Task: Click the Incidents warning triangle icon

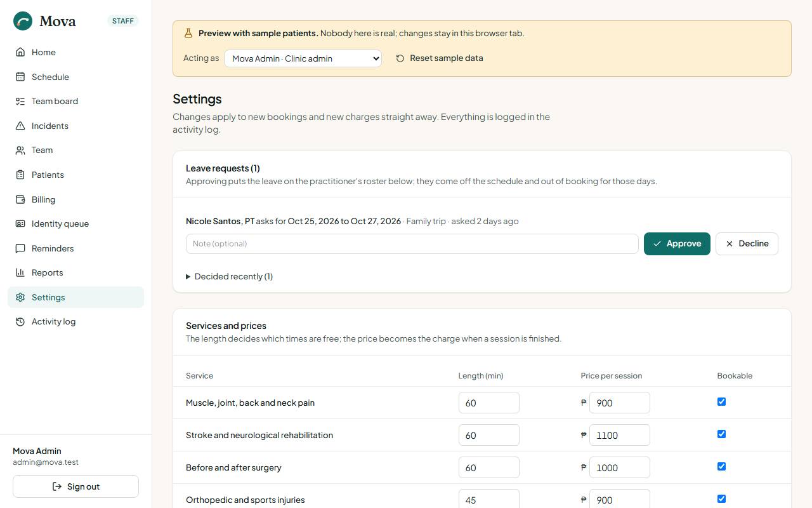Action: point(20,126)
